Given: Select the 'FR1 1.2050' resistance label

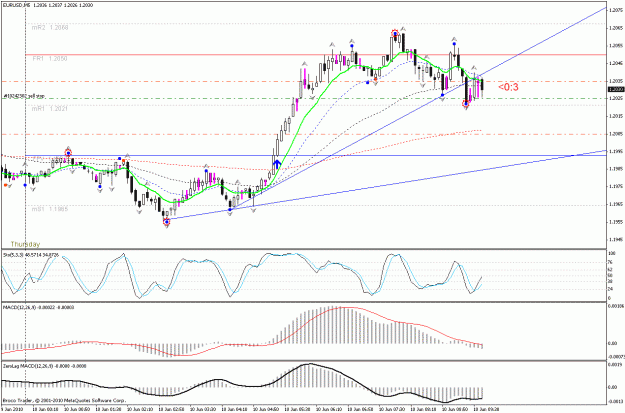Looking at the screenshot, I should [x=50, y=59].
